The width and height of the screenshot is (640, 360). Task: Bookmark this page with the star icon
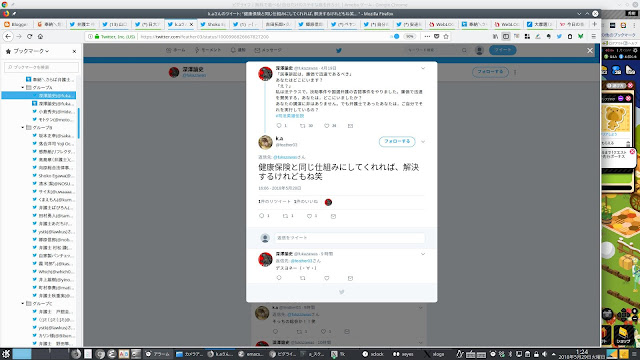446,36
